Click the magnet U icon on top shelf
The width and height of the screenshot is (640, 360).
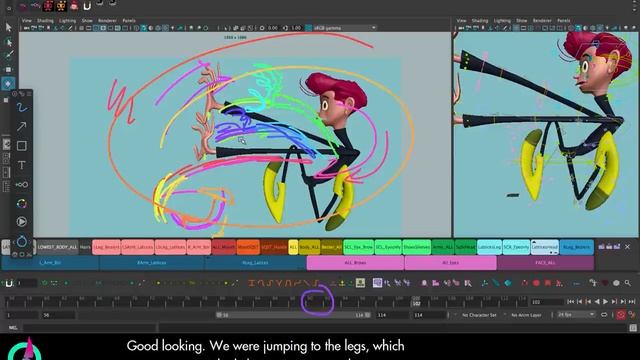tap(87, 6)
